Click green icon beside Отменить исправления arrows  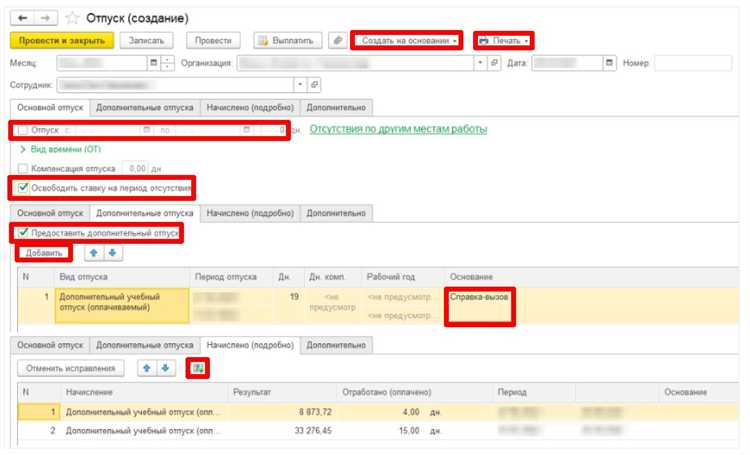pos(198,368)
